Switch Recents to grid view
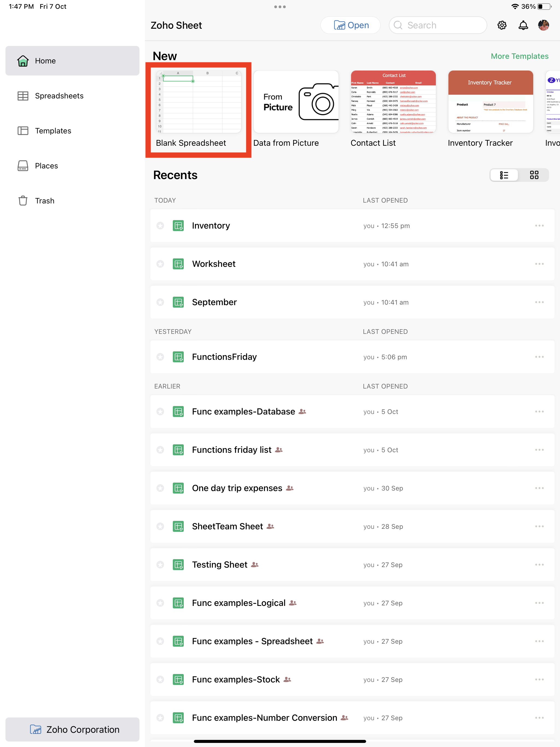This screenshot has height=747, width=560. click(534, 175)
